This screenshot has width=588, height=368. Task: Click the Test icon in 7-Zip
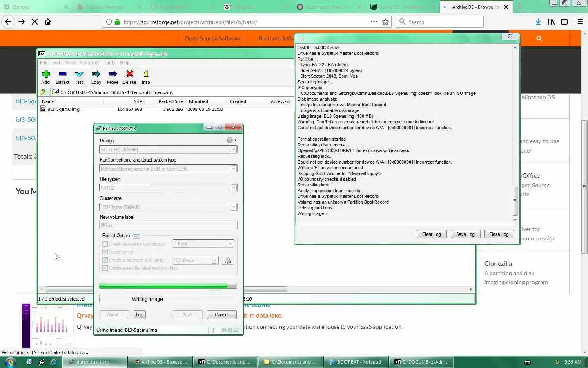(79, 74)
